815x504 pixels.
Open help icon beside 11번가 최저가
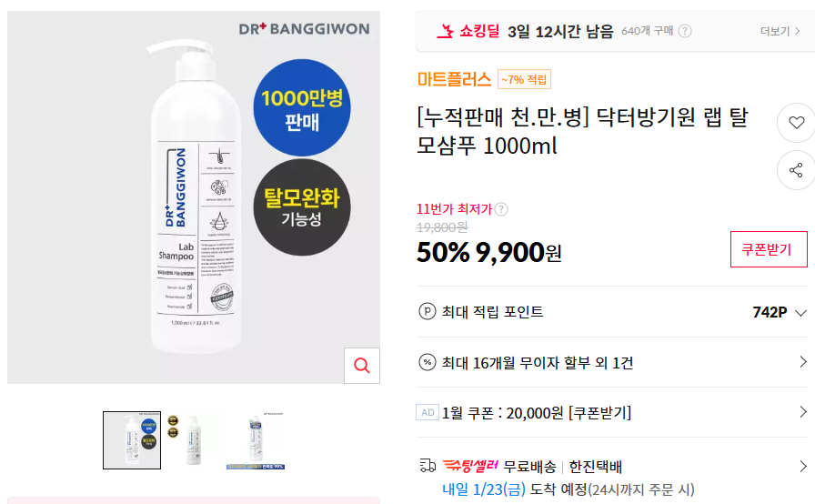(501, 209)
